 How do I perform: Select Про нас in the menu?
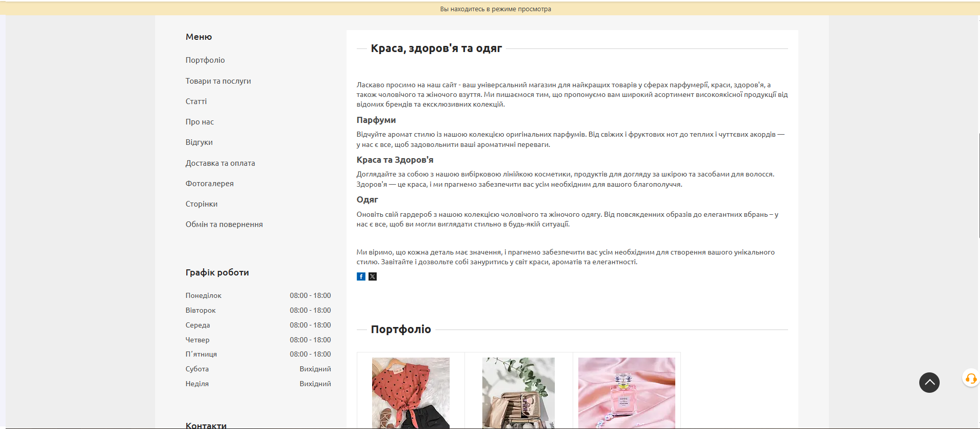pyautogui.click(x=200, y=122)
